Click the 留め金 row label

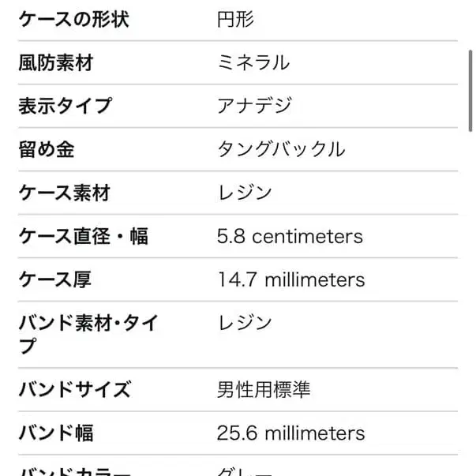[46, 149]
